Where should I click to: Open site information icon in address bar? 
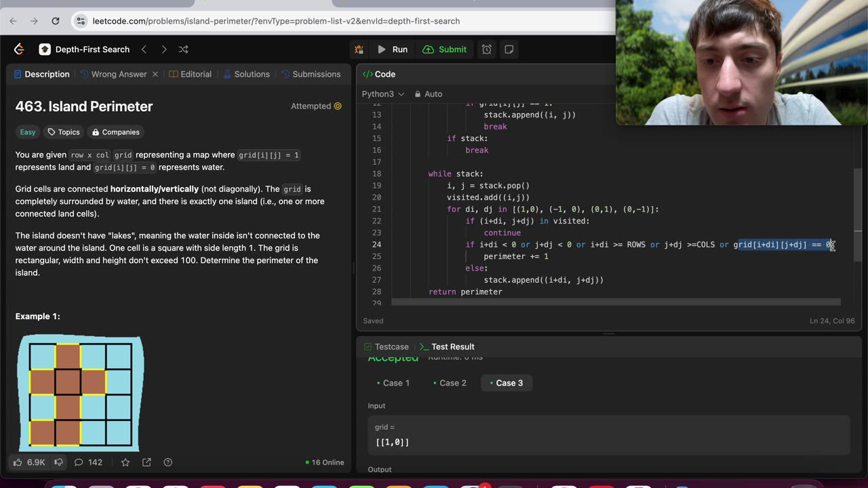(81, 21)
